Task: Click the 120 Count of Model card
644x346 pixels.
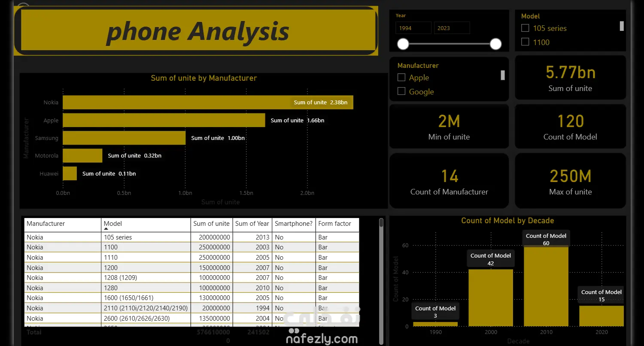Action: [x=570, y=126]
